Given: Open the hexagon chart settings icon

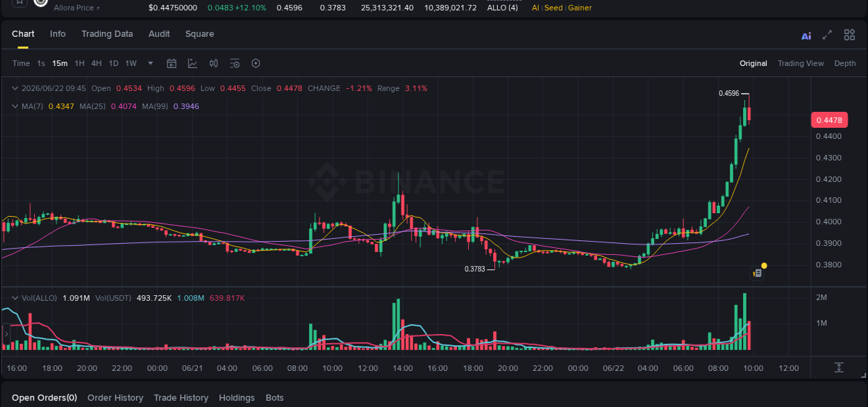Looking at the screenshot, I should 256,63.
